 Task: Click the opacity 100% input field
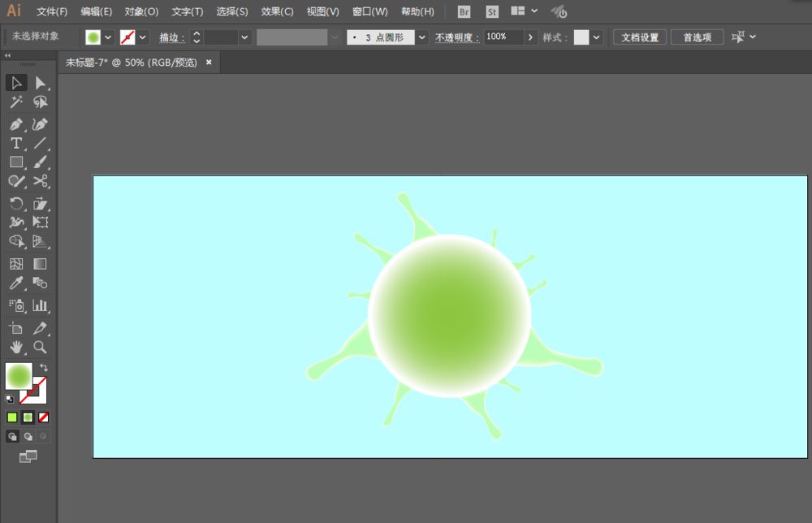pyautogui.click(x=503, y=37)
